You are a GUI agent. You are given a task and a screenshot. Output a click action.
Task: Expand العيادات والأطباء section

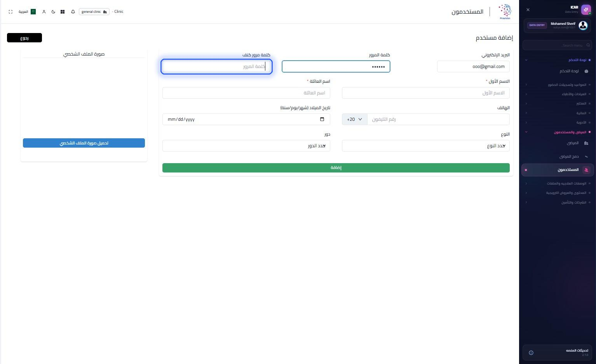point(558,94)
